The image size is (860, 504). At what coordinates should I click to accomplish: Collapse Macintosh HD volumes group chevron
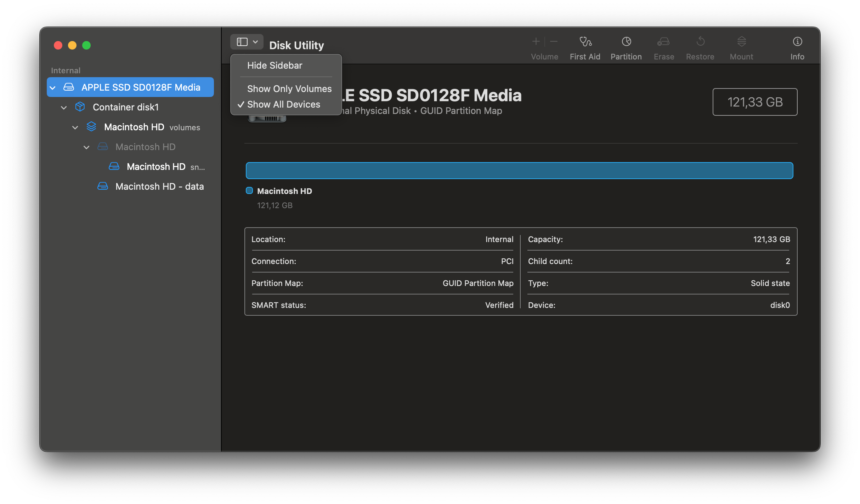coord(75,127)
